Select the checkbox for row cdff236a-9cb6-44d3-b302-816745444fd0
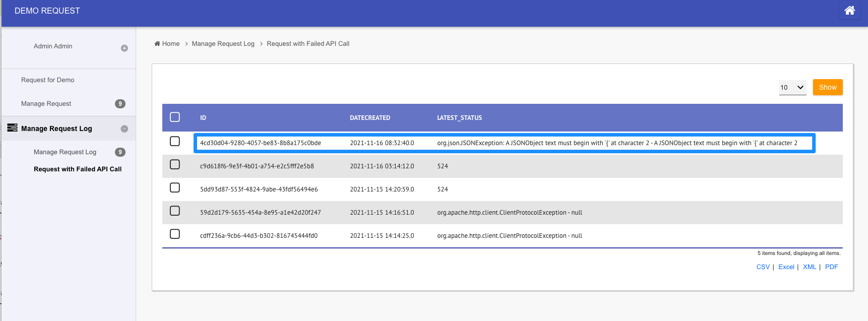 pyautogui.click(x=175, y=234)
